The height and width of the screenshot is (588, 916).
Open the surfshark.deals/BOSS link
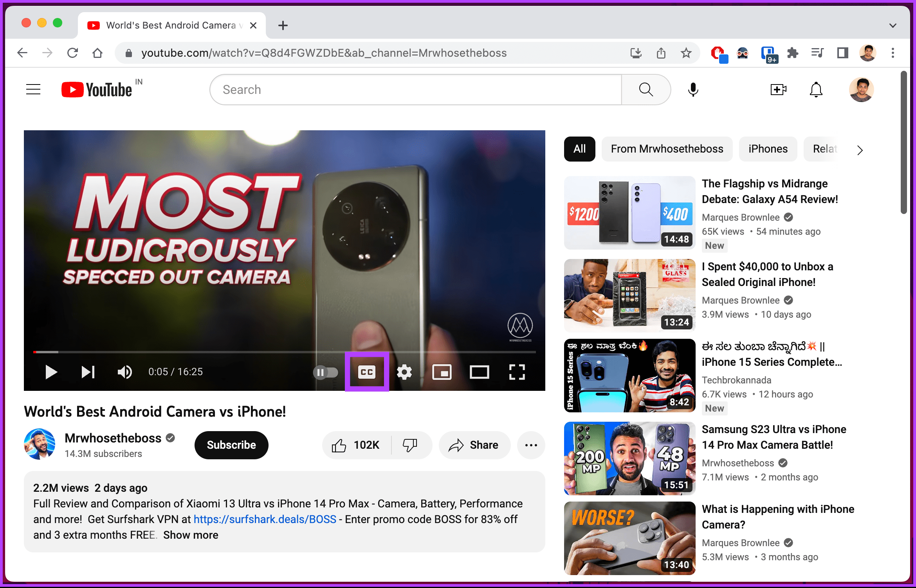point(265,519)
